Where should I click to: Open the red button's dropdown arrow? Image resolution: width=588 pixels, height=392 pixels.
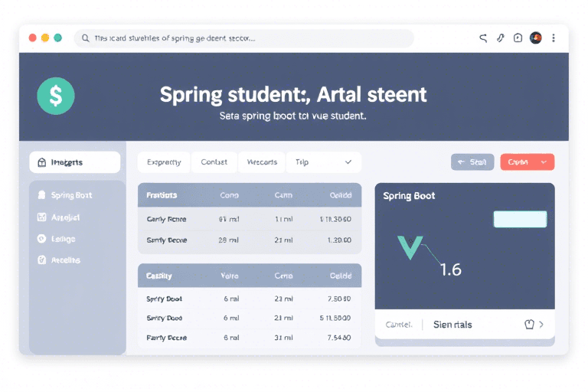click(x=544, y=162)
